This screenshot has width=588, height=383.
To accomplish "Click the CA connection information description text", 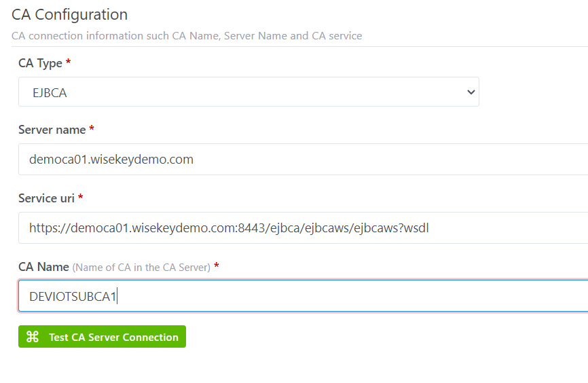I will point(187,35).
